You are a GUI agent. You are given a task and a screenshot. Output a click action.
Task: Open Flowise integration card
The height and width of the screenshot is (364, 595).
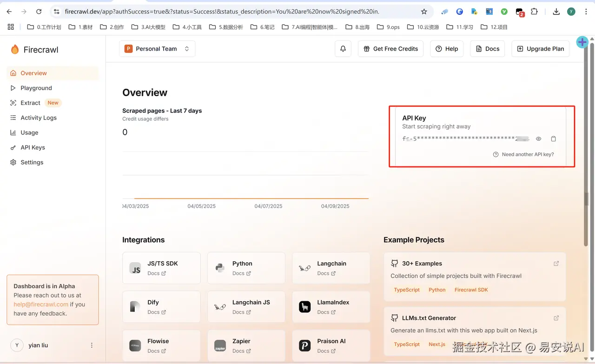click(161, 345)
